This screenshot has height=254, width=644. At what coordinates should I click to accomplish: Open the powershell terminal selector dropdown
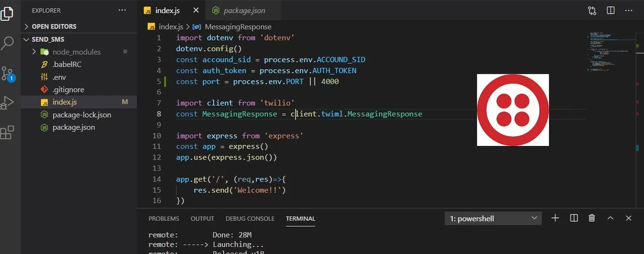point(493,218)
